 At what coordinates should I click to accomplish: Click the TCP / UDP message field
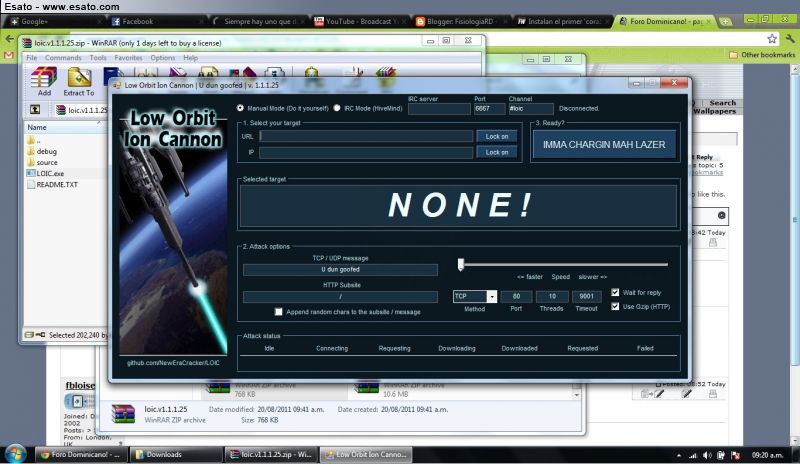[340, 270]
